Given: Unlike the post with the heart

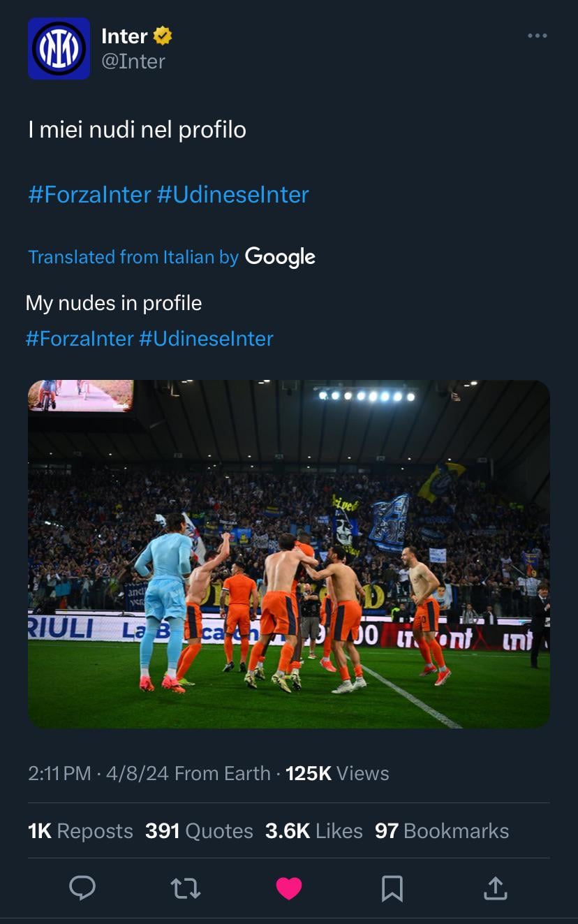Looking at the screenshot, I should coord(289,888).
